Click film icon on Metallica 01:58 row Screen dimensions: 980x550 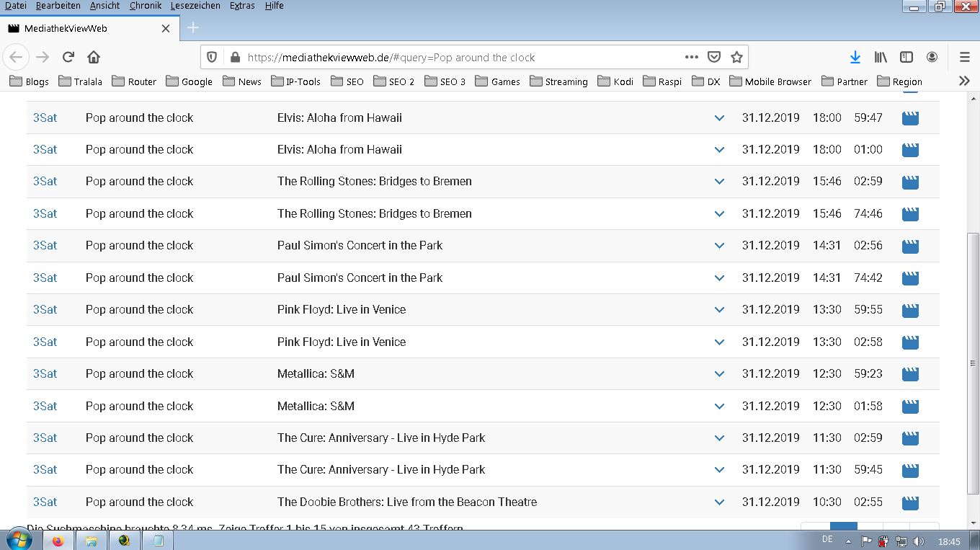(x=910, y=407)
